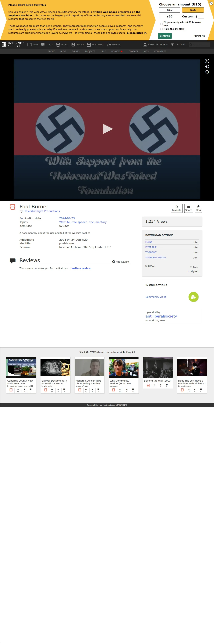Open the Texts section icon
214x644 pixels.
pyautogui.click(x=43, y=45)
